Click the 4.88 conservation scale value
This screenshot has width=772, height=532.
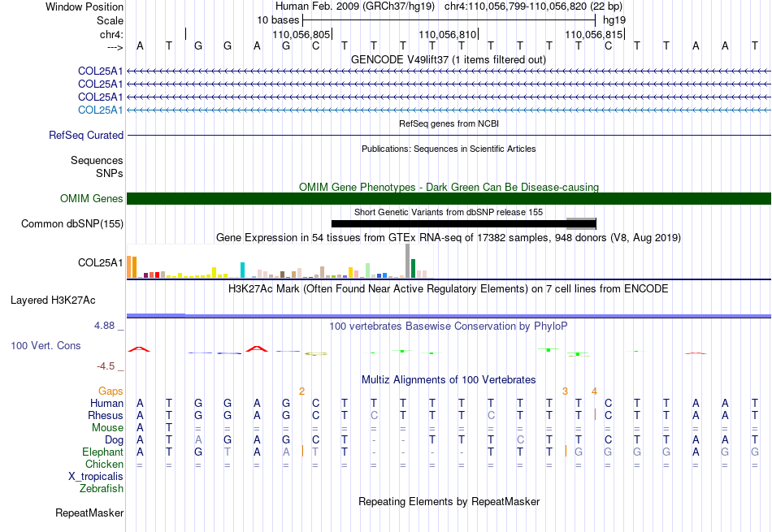(104, 326)
